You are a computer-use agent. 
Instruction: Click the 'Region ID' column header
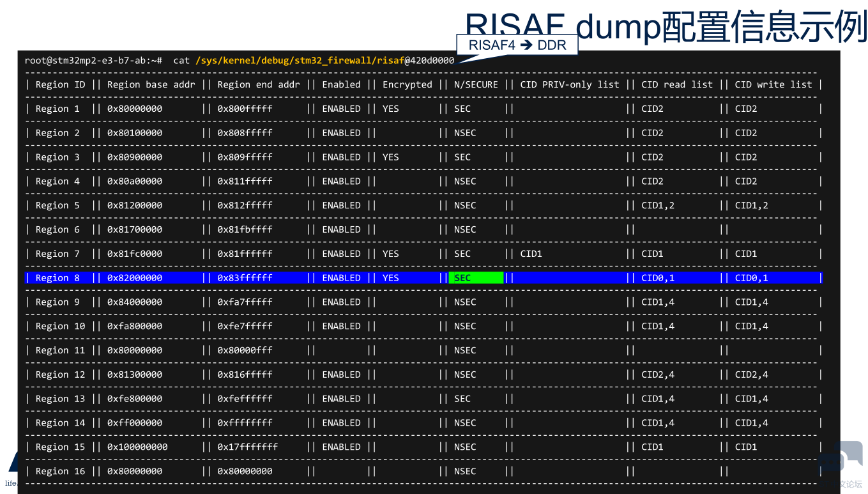click(x=61, y=84)
